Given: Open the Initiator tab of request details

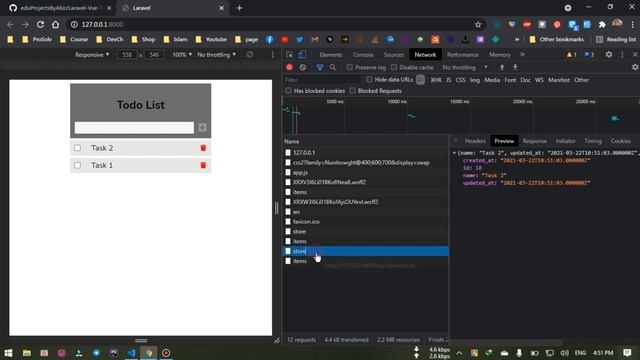Looking at the screenshot, I should tap(565, 141).
